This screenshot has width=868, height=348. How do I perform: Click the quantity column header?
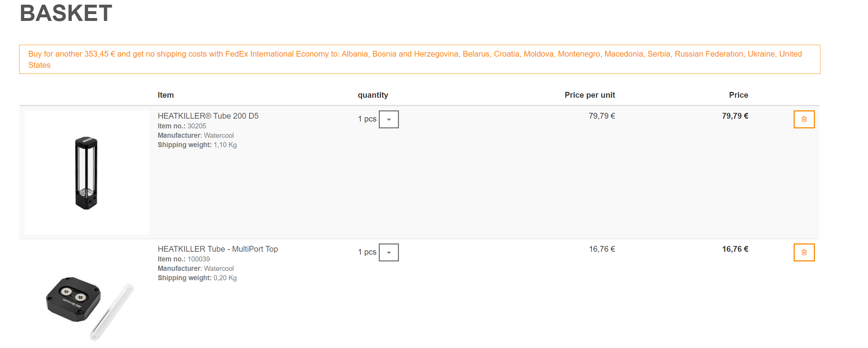click(x=373, y=95)
